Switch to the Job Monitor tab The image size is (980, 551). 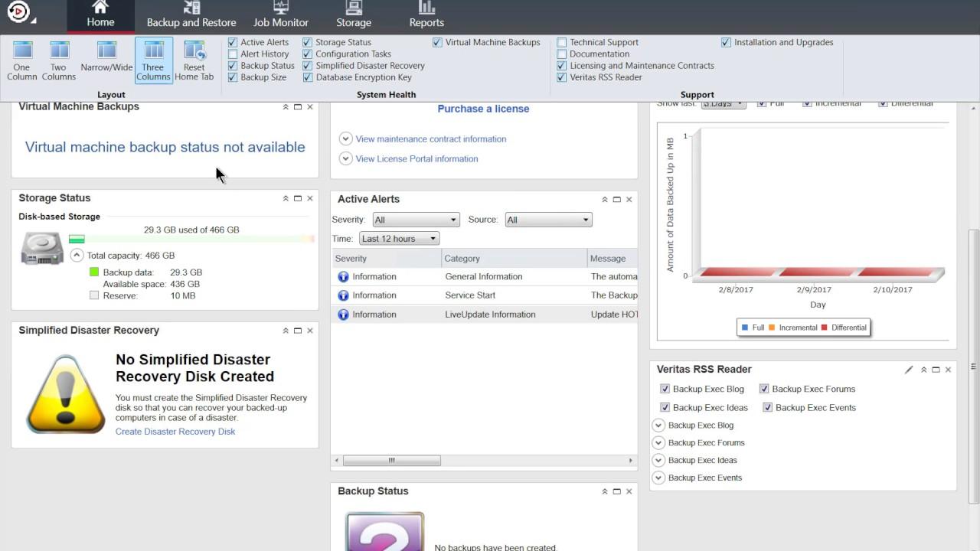coord(280,15)
